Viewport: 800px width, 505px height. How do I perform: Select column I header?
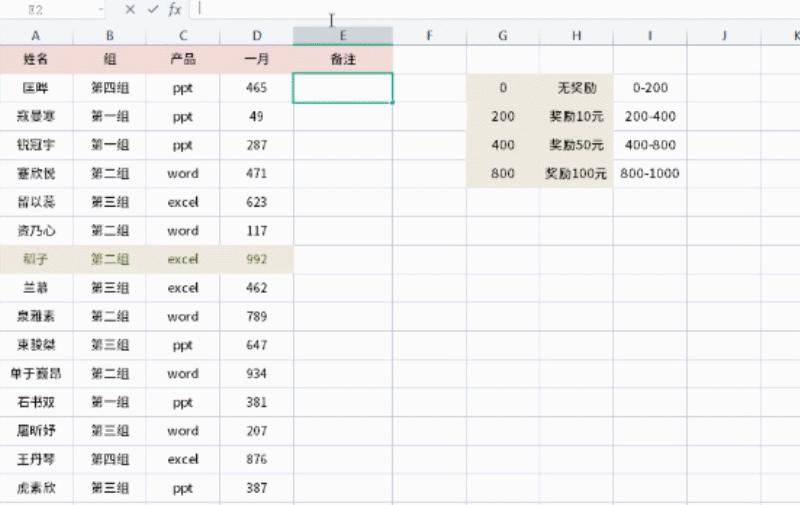[x=650, y=36]
